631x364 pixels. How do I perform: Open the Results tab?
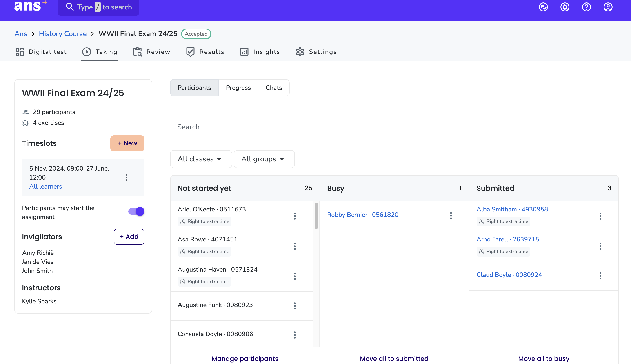tap(205, 52)
